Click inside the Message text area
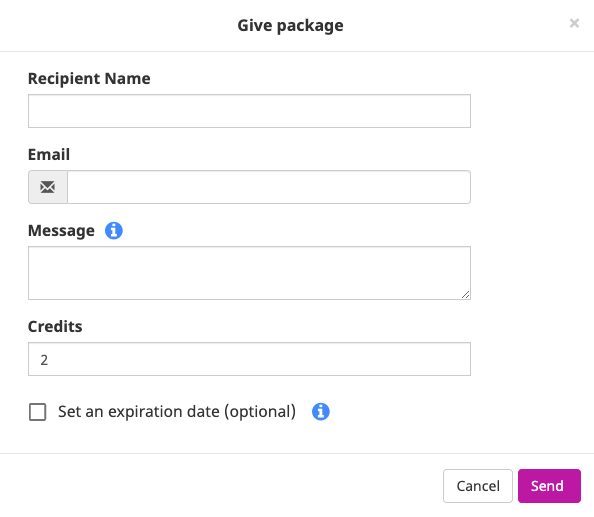 coord(249,273)
